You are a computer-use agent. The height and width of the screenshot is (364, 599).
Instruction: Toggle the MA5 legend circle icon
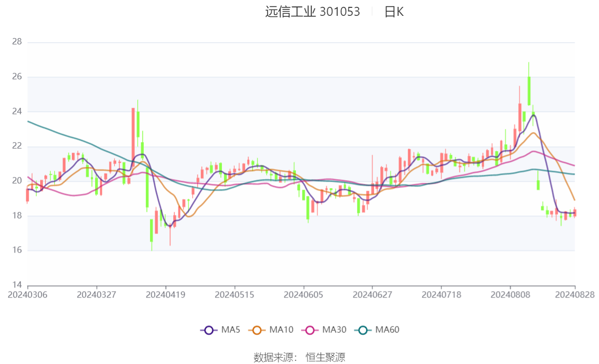[x=209, y=330]
